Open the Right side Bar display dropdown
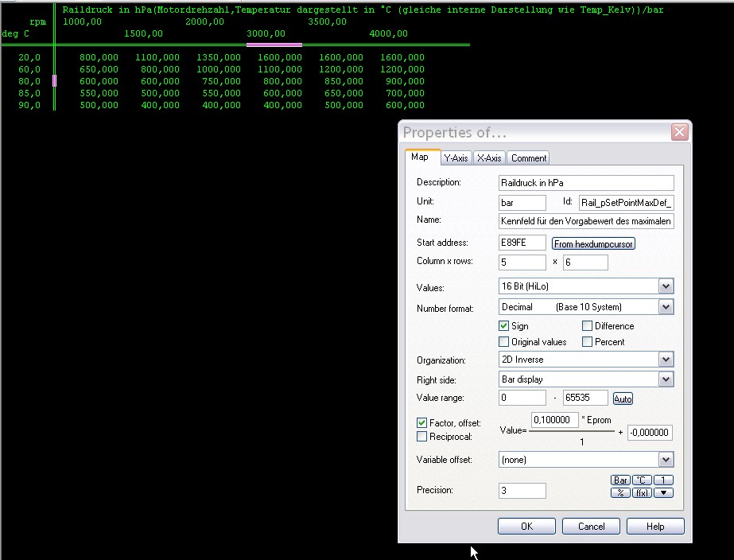This screenshot has width=734, height=560. coord(666,379)
